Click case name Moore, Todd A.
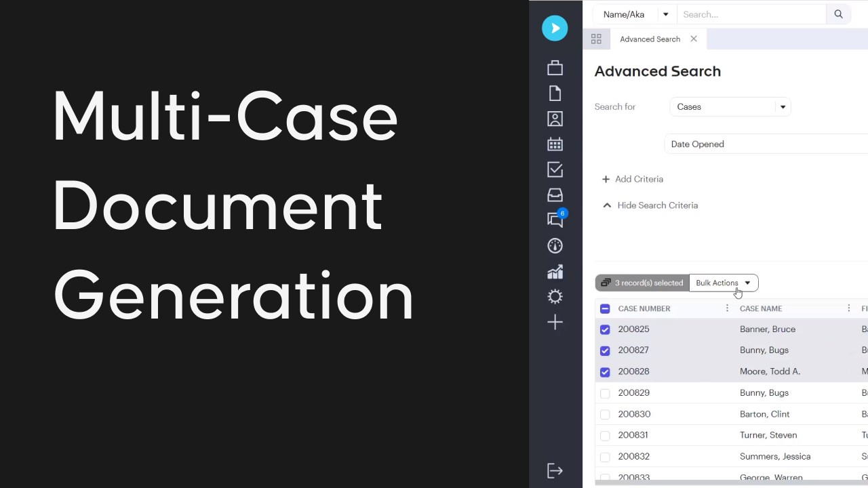 (x=770, y=371)
